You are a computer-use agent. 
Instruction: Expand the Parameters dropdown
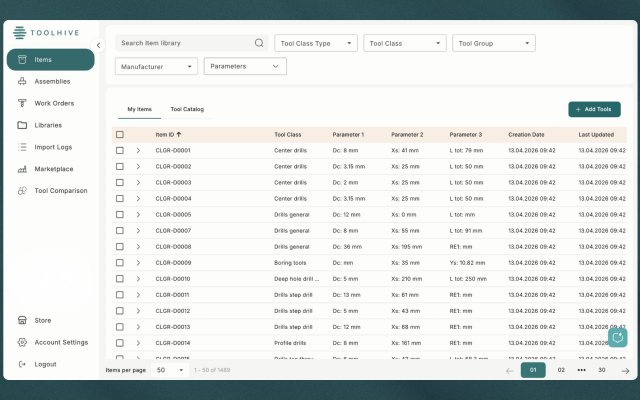click(x=245, y=66)
